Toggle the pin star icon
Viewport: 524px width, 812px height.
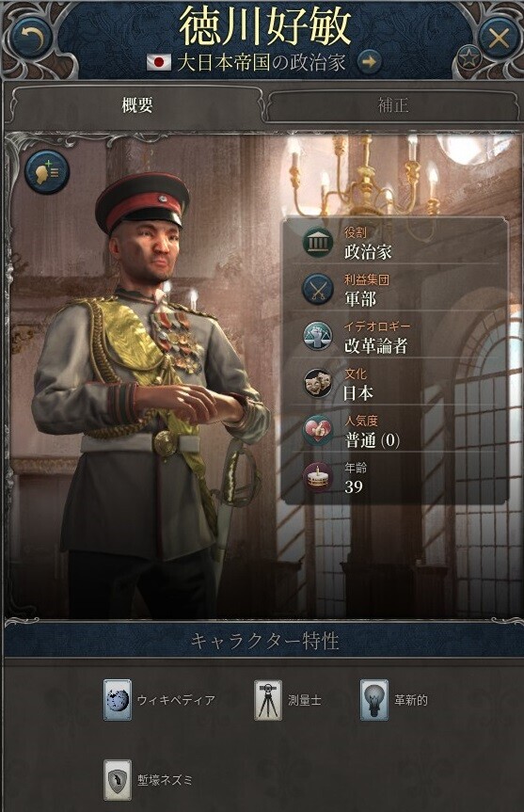tap(468, 58)
